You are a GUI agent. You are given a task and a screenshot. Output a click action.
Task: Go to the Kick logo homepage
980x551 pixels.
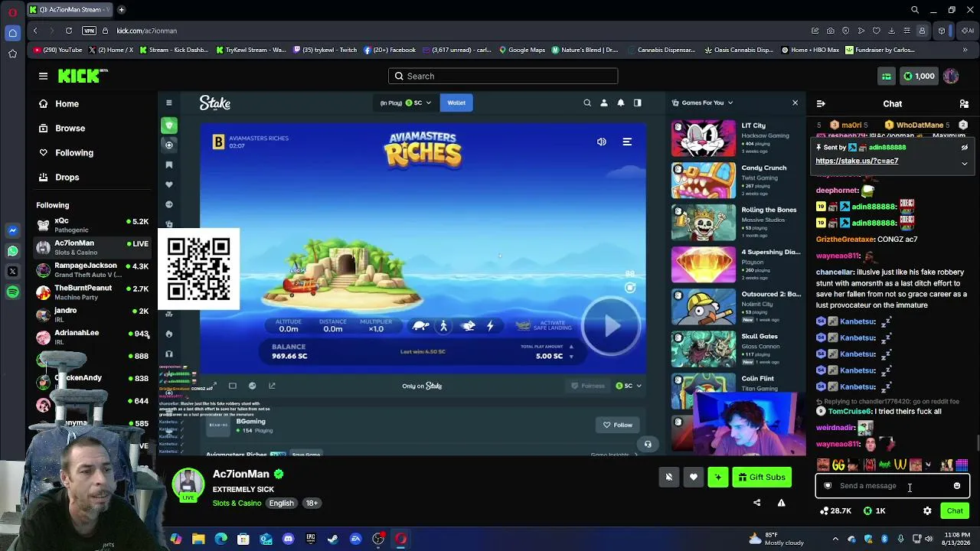point(83,76)
